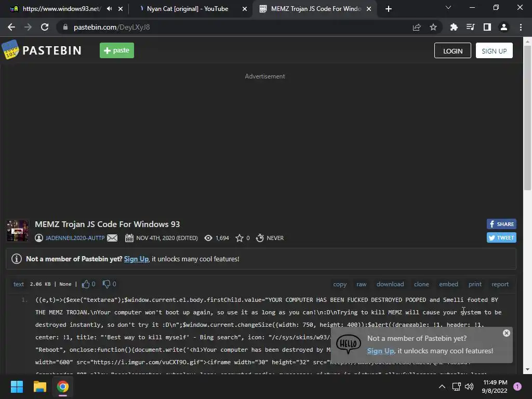Open the clock and date panel
The image size is (532, 399).
(495, 387)
